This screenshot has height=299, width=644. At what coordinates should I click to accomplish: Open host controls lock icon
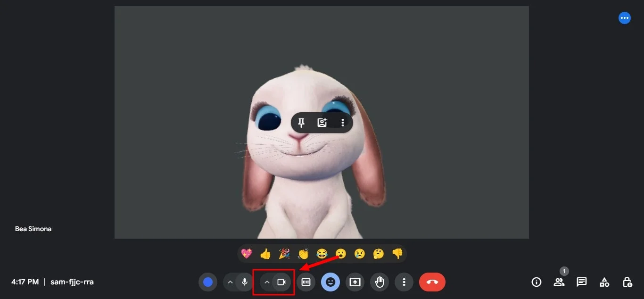click(627, 282)
